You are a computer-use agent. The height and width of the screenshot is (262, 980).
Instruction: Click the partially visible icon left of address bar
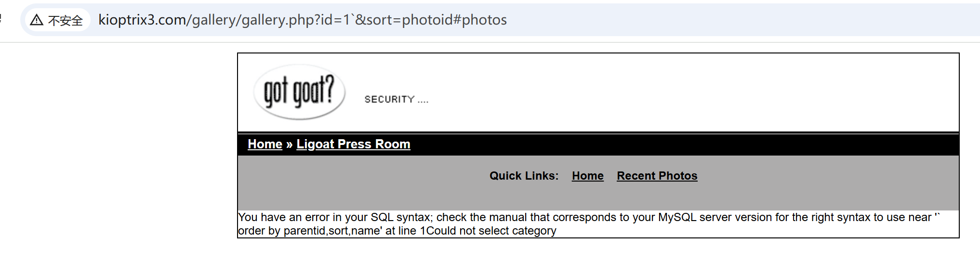coord(1,19)
